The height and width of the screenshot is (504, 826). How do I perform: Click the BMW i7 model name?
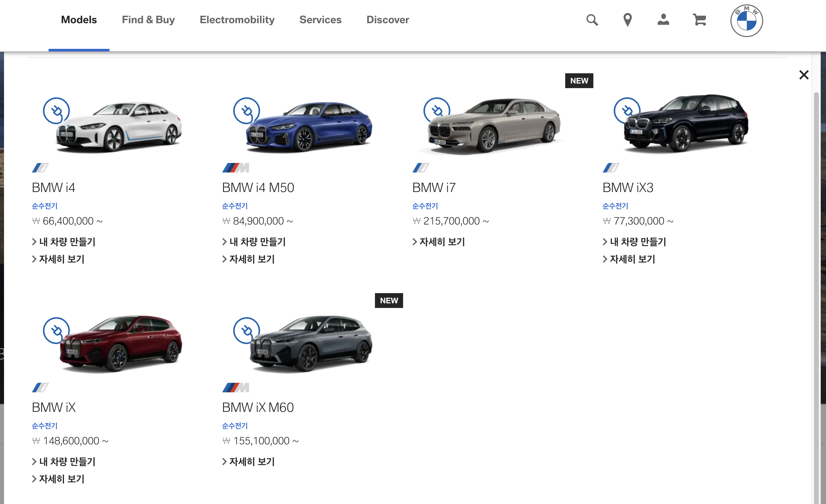coord(434,188)
